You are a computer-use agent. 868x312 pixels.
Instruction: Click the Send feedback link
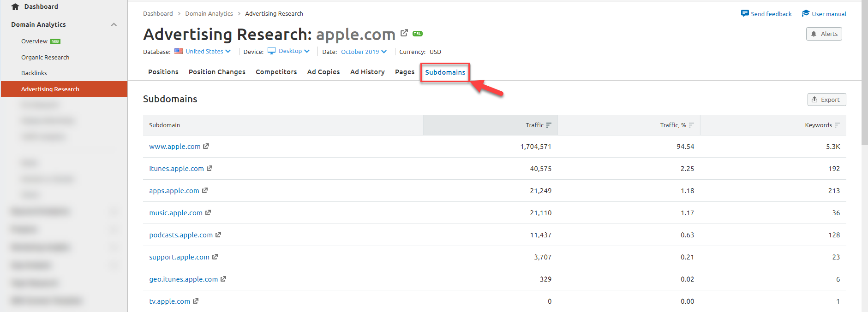tap(766, 14)
